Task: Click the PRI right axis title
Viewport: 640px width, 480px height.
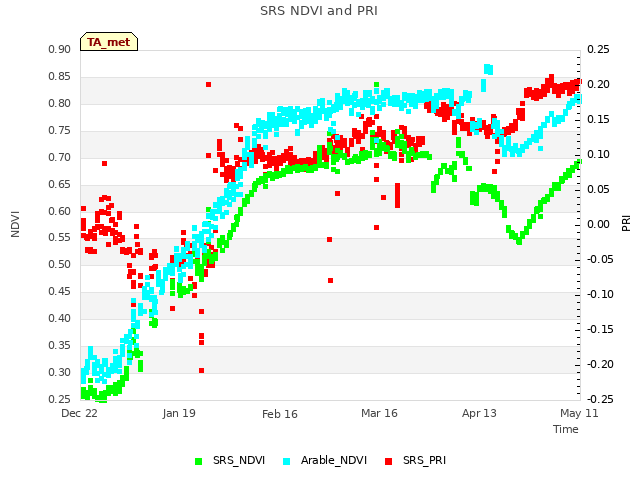Action: (x=626, y=224)
